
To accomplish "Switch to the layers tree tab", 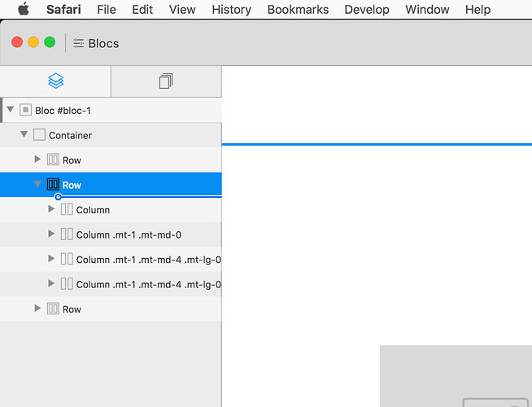I will (x=55, y=81).
